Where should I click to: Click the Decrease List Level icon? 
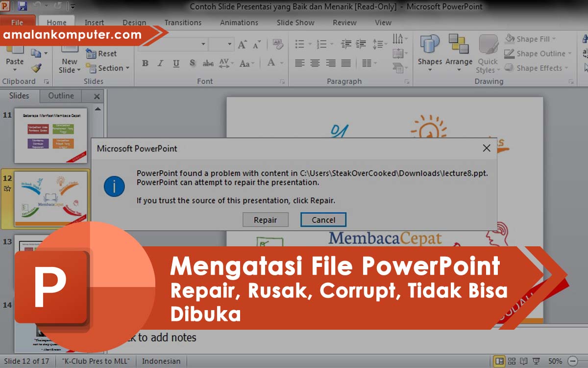[346, 44]
